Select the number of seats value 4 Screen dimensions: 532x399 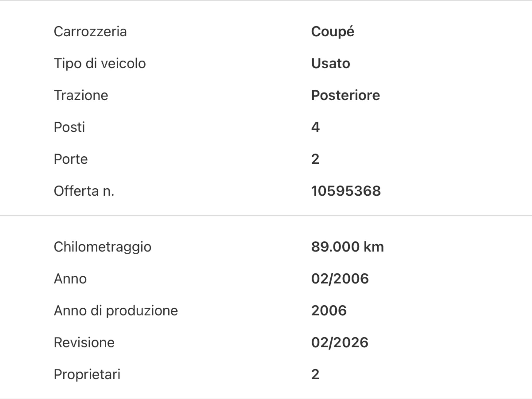coord(315,127)
